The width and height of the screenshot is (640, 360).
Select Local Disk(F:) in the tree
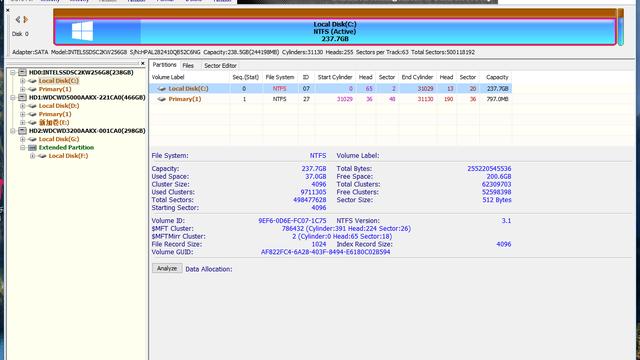(68, 156)
